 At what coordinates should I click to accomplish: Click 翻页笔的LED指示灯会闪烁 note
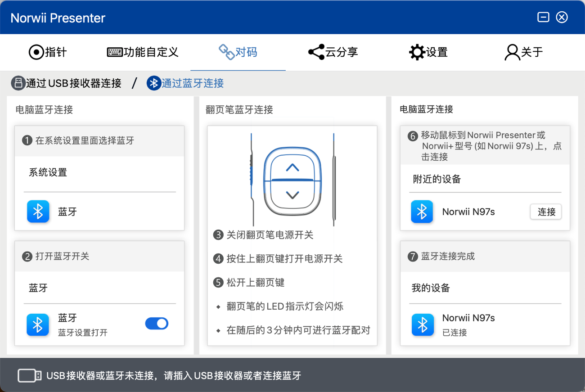[285, 306]
